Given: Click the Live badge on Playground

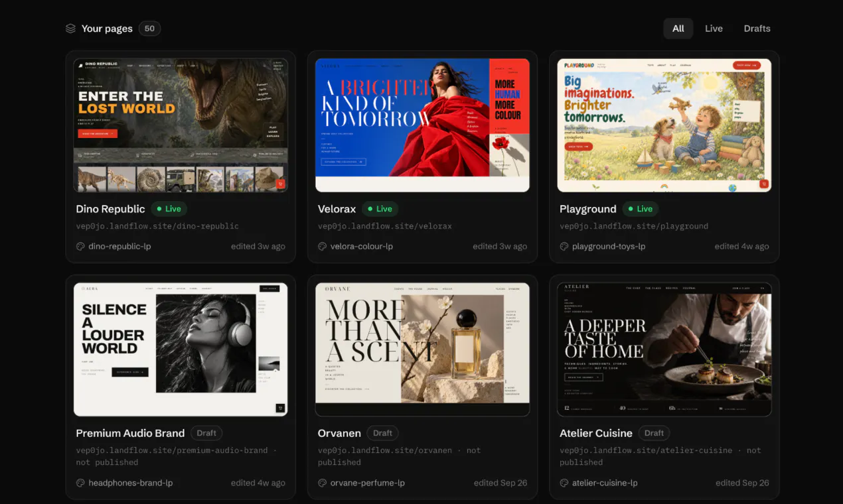Looking at the screenshot, I should pos(641,209).
